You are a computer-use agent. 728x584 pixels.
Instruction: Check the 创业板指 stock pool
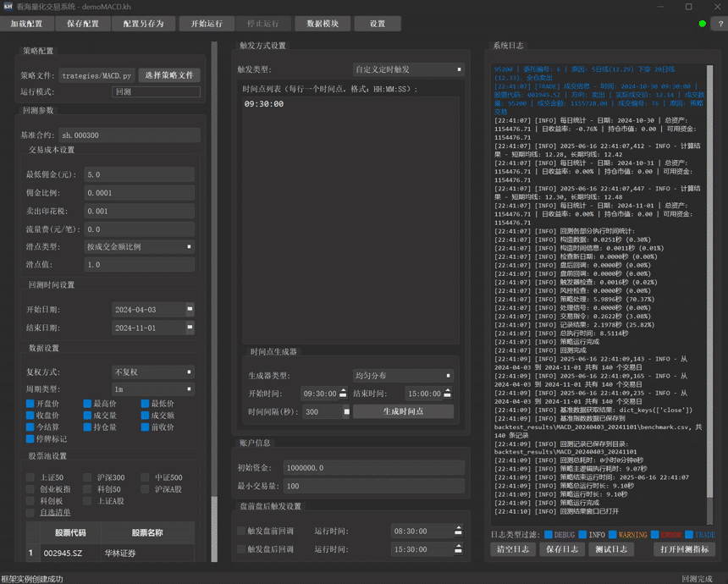tap(30, 489)
